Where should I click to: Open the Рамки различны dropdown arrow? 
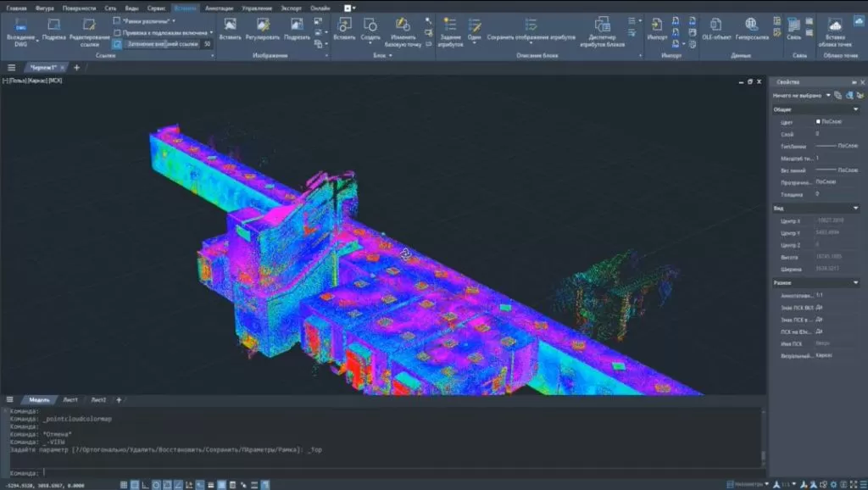(x=174, y=21)
